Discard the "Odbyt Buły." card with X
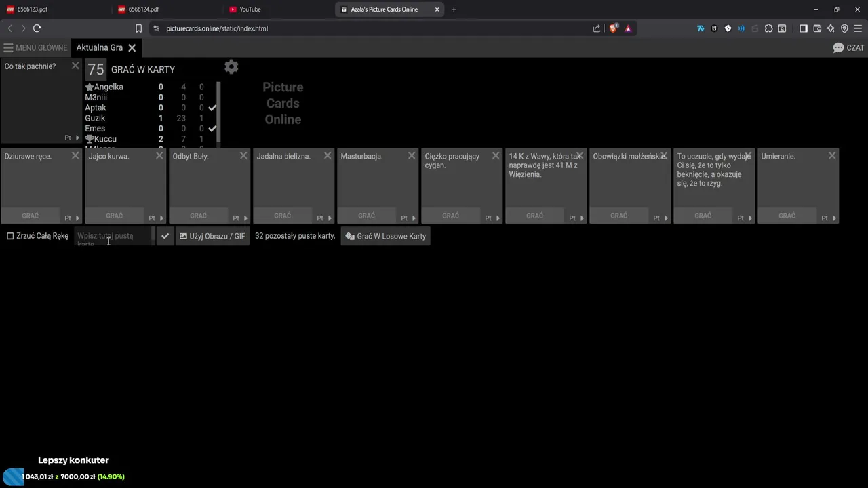 pyautogui.click(x=243, y=155)
